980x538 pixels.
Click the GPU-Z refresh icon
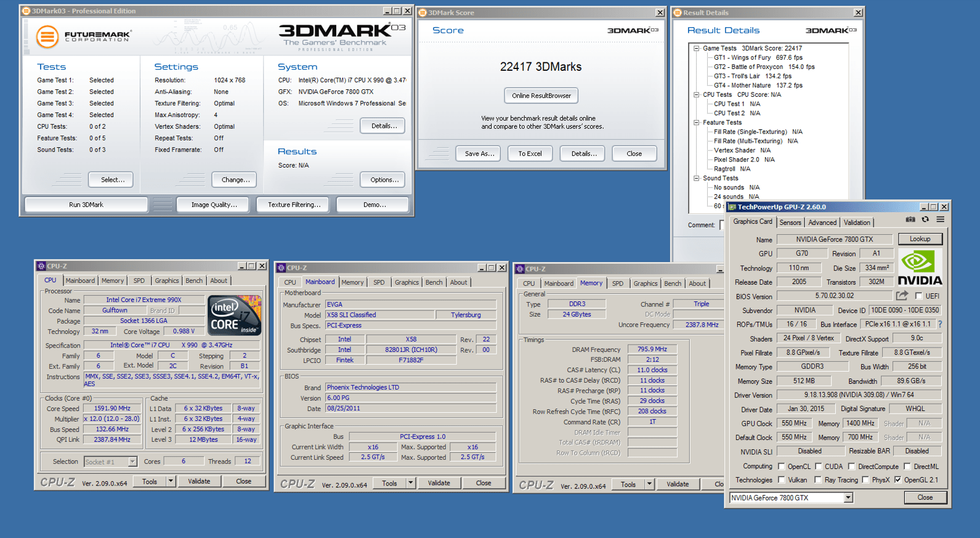pos(925,219)
